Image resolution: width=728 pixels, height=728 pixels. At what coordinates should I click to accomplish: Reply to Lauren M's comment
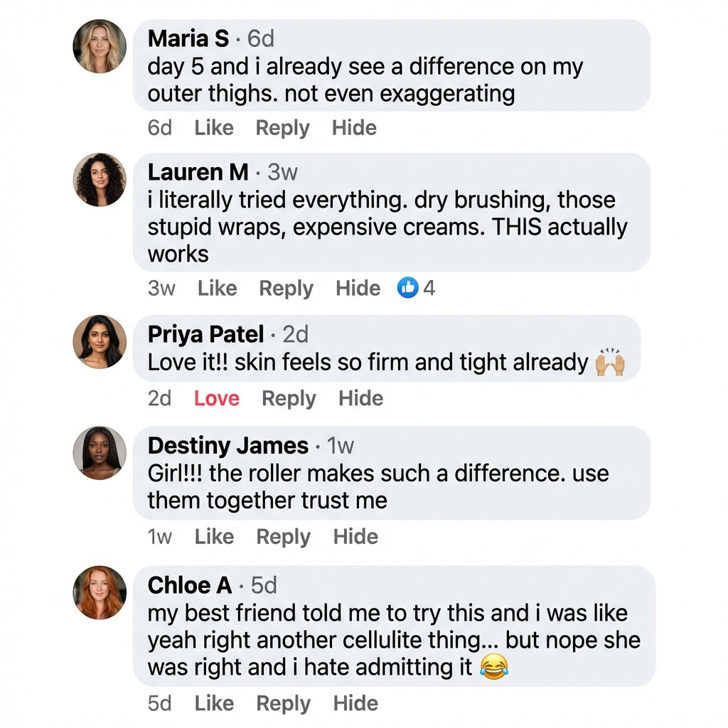click(x=286, y=288)
